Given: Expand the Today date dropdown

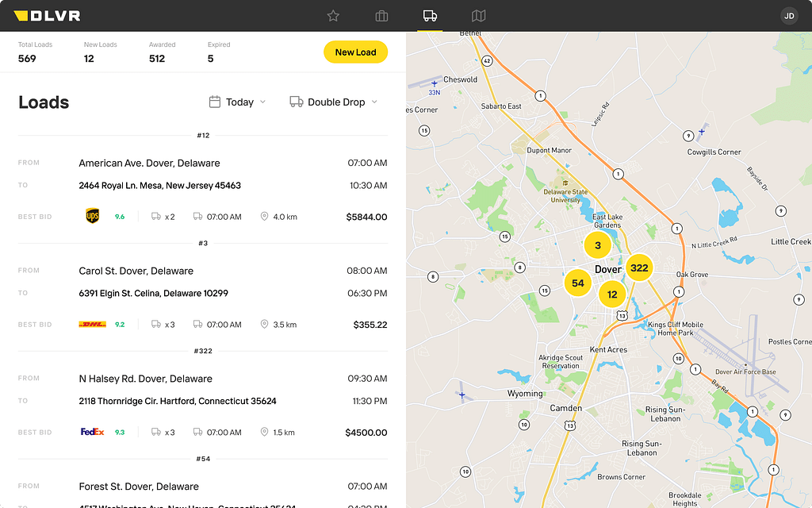Looking at the screenshot, I should (x=239, y=102).
